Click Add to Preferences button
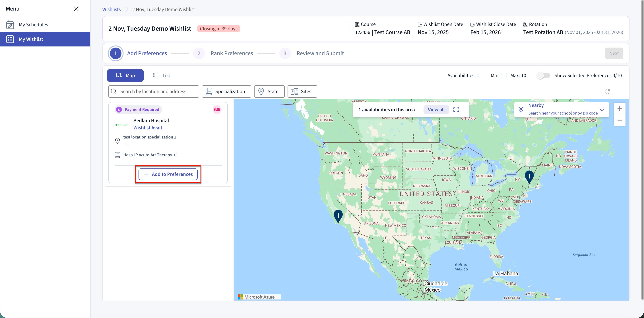The image size is (644, 318). 168,174
